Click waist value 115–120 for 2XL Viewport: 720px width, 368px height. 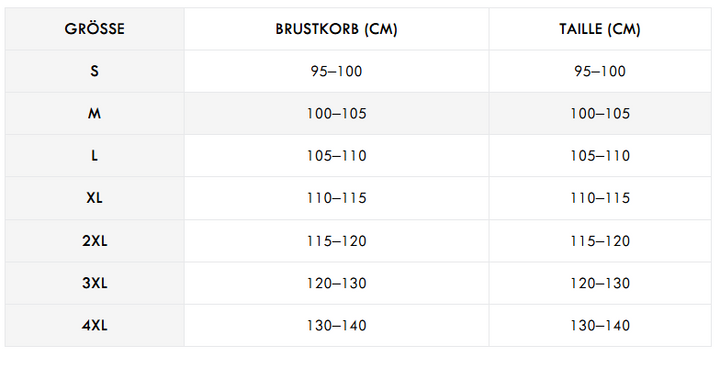click(x=600, y=241)
